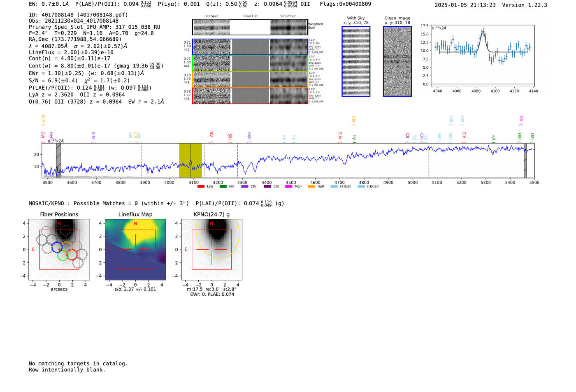The height and width of the screenshot is (392, 576).
Task: Pick the (K)CaII legend swatch
Action: click(334, 186)
